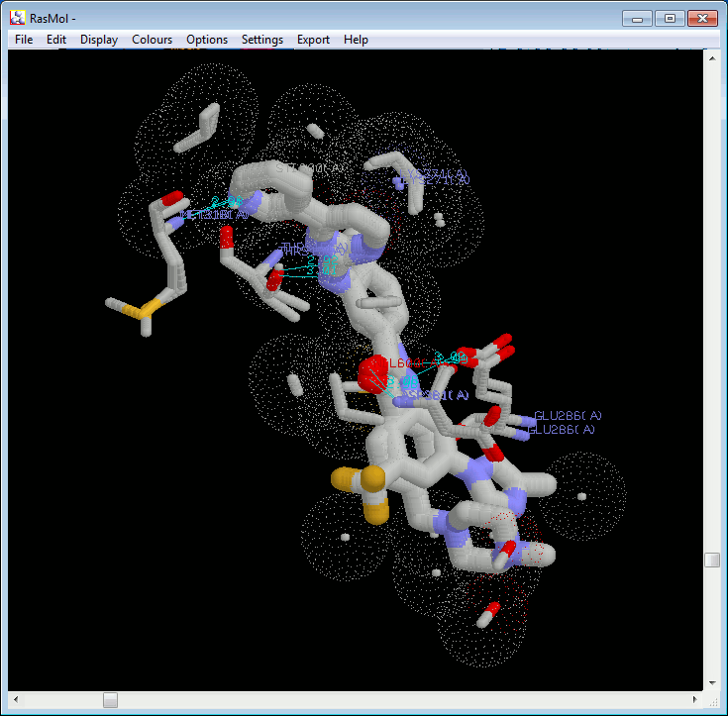Image resolution: width=728 pixels, height=716 pixels.
Task: Click the horizontal scrollbar left arrow
Action: [16, 699]
